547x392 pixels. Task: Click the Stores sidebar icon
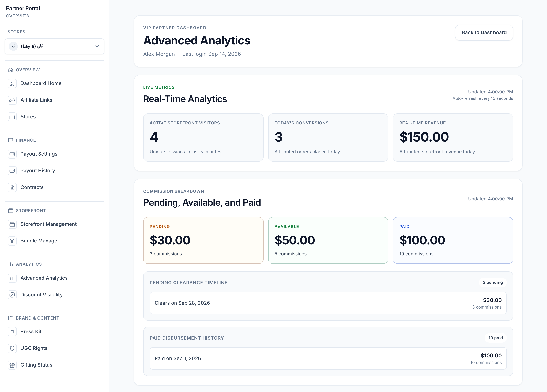click(x=12, y=117)
